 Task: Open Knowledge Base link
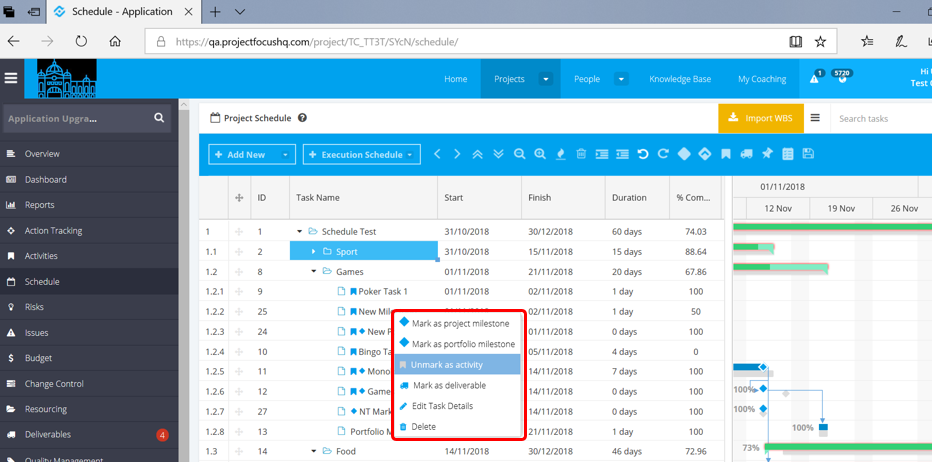coord(679,78)
